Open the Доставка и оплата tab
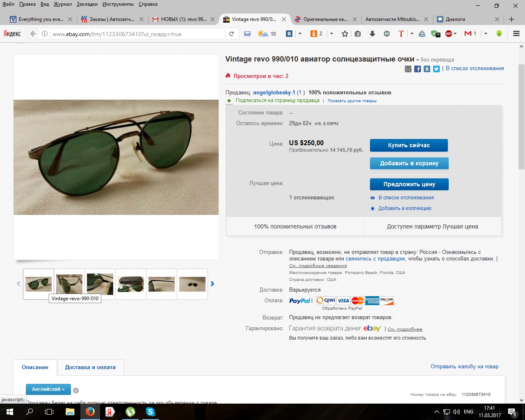Viewport: 525px width, 420px height. (90, 367)
